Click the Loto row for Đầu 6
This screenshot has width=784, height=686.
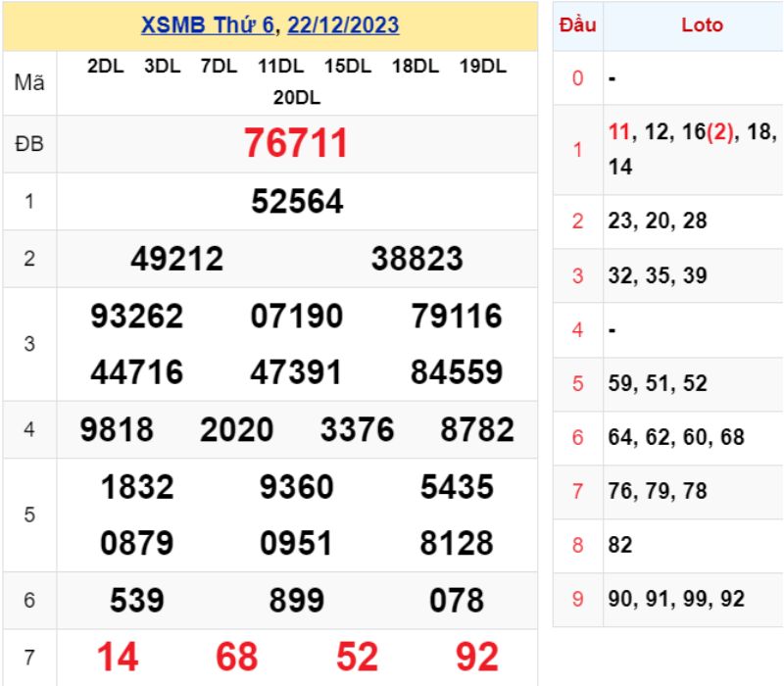[676, 437]
